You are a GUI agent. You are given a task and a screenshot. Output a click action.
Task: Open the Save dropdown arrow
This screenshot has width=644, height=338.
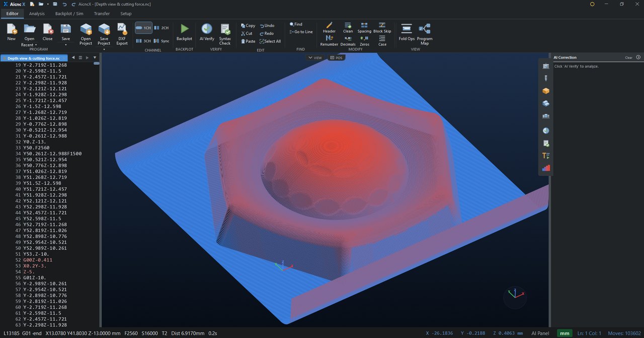65,45
